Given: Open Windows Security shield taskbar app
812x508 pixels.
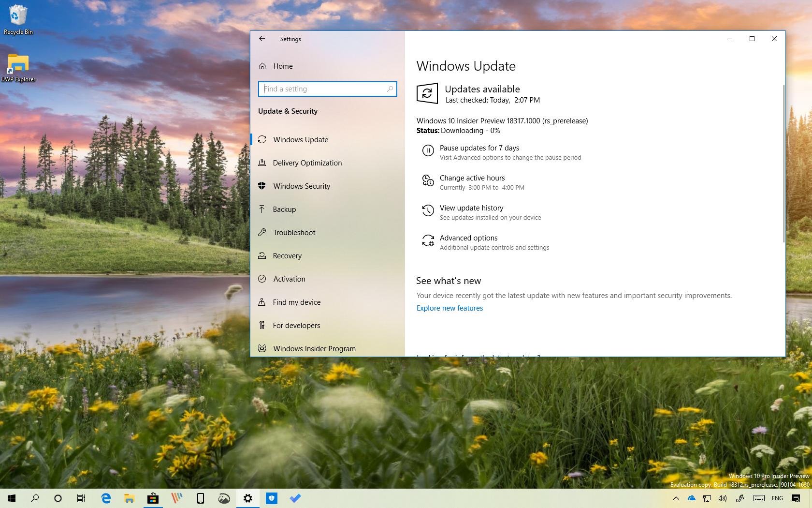Looking at the screenshot, I should tap(271, 498).
